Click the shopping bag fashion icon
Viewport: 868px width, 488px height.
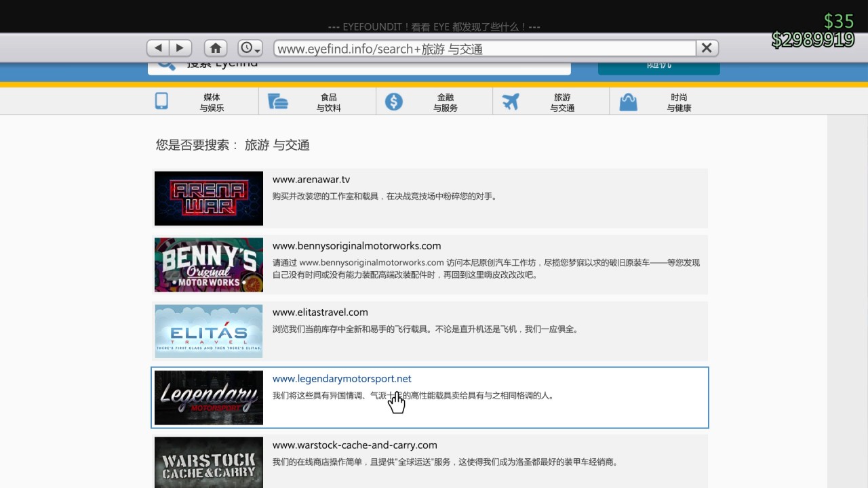coord(629,102)
